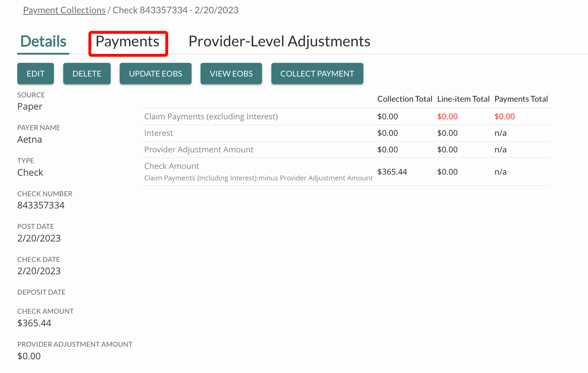The height and width of the screenshot is (373, 588).
Task: Click Provider Adjustment Amount table row label
Action: pyautogui.click(x=199, y=149)
